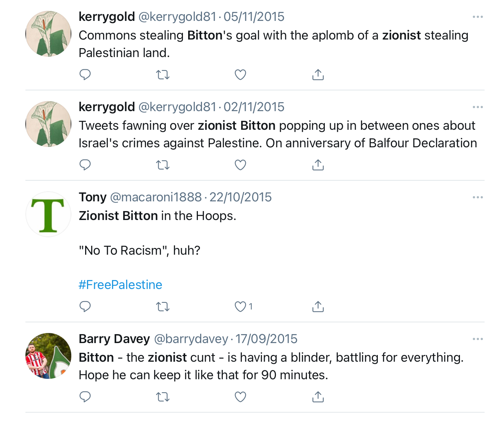This screenshot has height=421, width=504.
Task: Like kerrygold's 05/11/2015 tweet
Action: click(240, 75)
